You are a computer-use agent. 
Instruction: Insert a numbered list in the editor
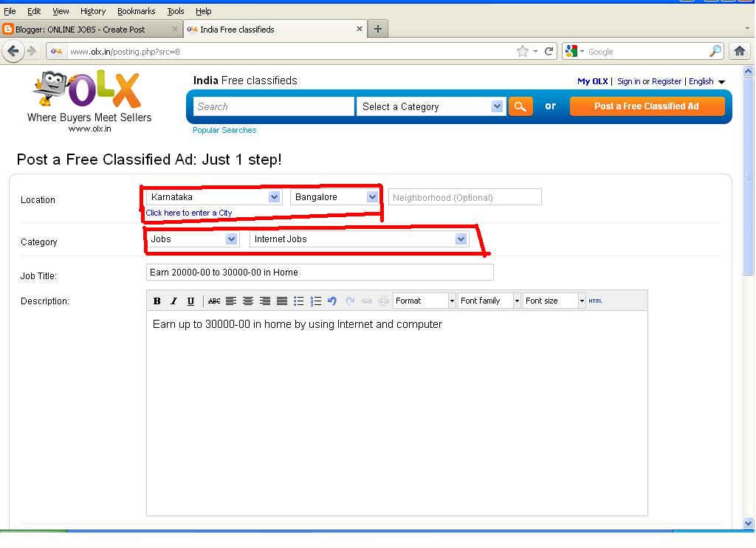tap(316, 301)
